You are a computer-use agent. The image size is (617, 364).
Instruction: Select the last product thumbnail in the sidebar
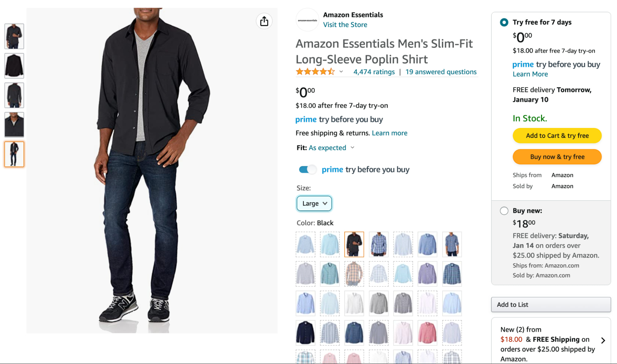[x=14, y=154]
